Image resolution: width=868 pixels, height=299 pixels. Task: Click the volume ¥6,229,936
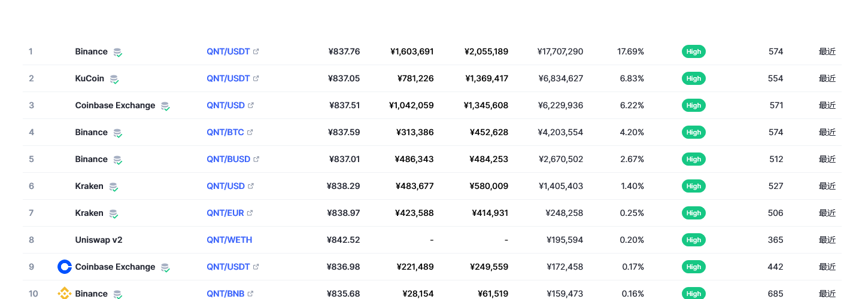pyautogui.click(x=561, y=105)
